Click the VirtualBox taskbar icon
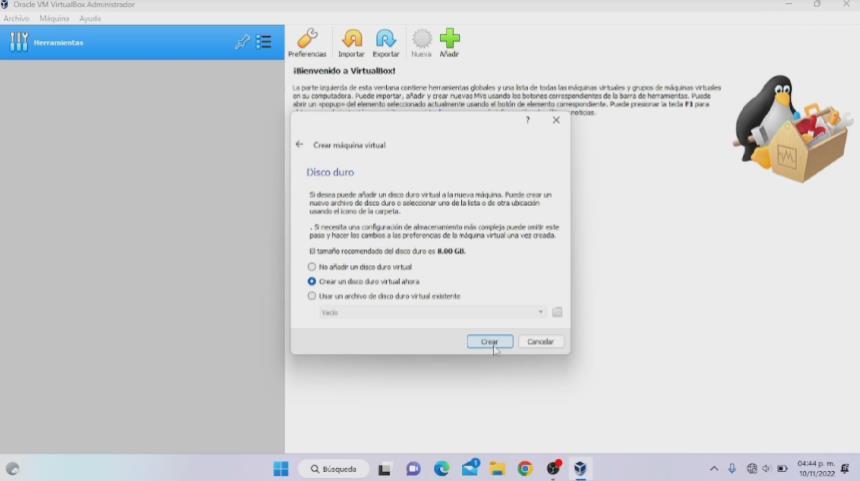Image resolution: width=860 pixels, height=481 pixels. point(580,469)
